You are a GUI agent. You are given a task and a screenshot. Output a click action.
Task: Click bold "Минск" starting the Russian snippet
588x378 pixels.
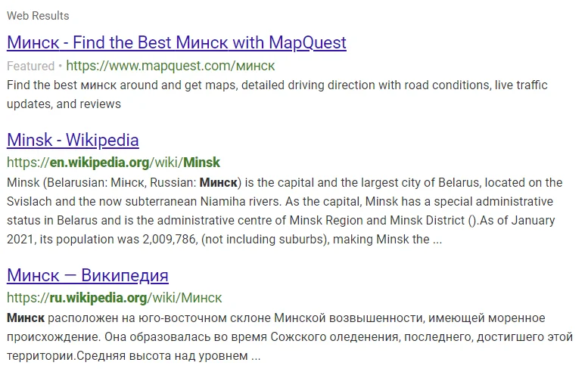[26, 318]
